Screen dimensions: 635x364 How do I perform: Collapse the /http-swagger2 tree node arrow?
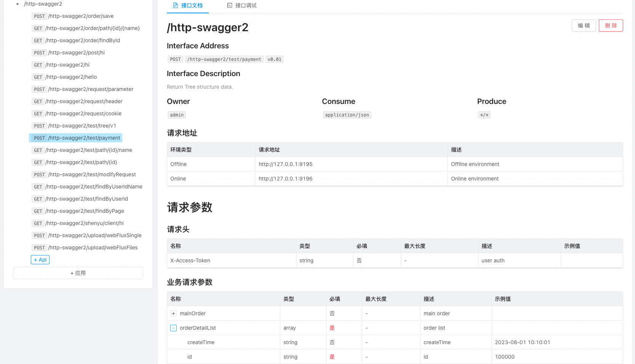pyautogui.click(x=18, y=4)
